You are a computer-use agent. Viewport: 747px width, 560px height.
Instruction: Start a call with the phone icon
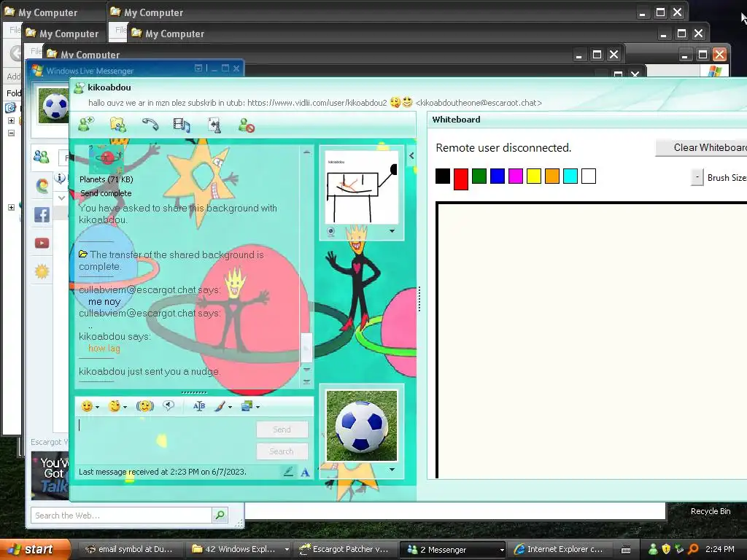[150, 125]
